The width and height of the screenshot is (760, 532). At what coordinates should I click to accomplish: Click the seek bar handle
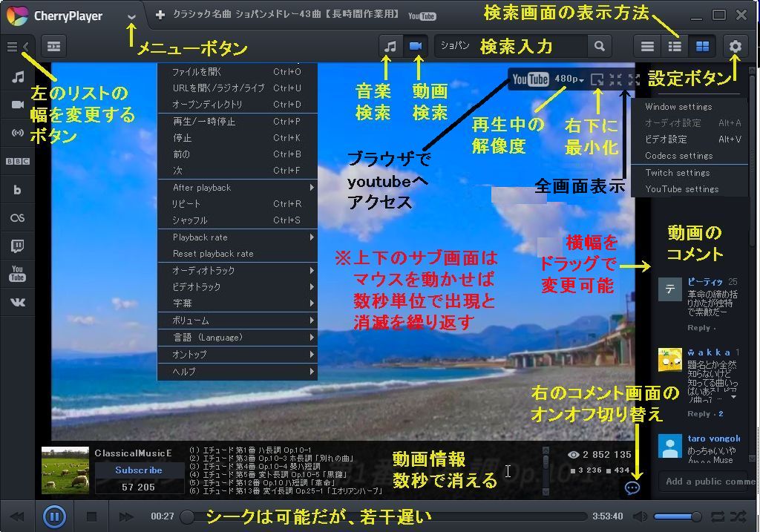[x=186, y=517]
